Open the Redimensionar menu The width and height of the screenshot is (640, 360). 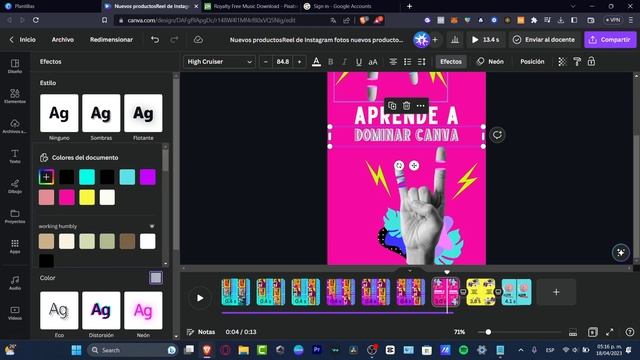[x=111, y=40]
